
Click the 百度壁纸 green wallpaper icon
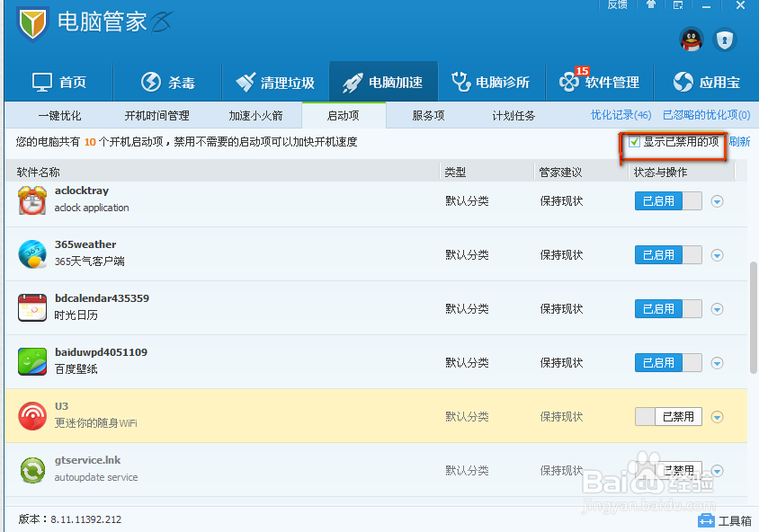[32, 362]
